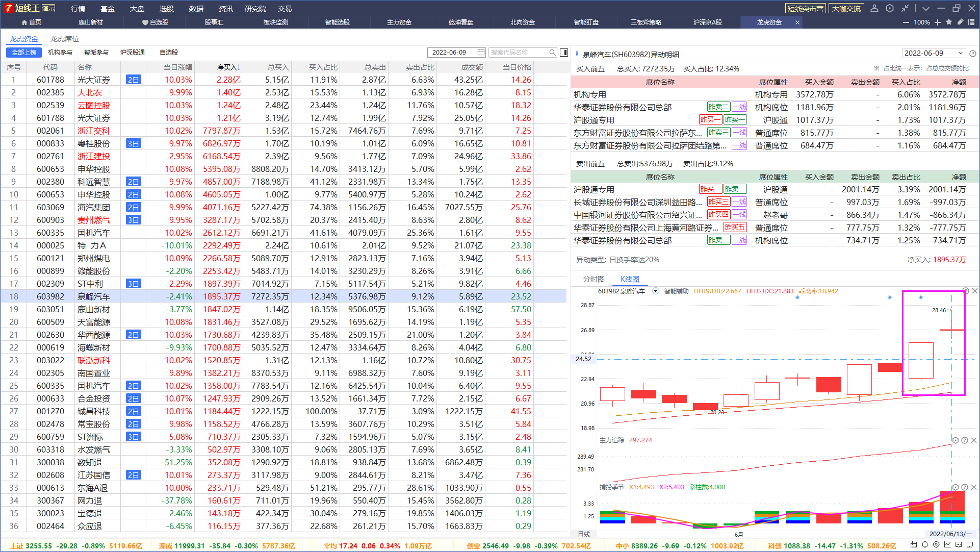Select the 机构参与 filter
Screen dimensions: 980x552
click(x=60, y=53)
